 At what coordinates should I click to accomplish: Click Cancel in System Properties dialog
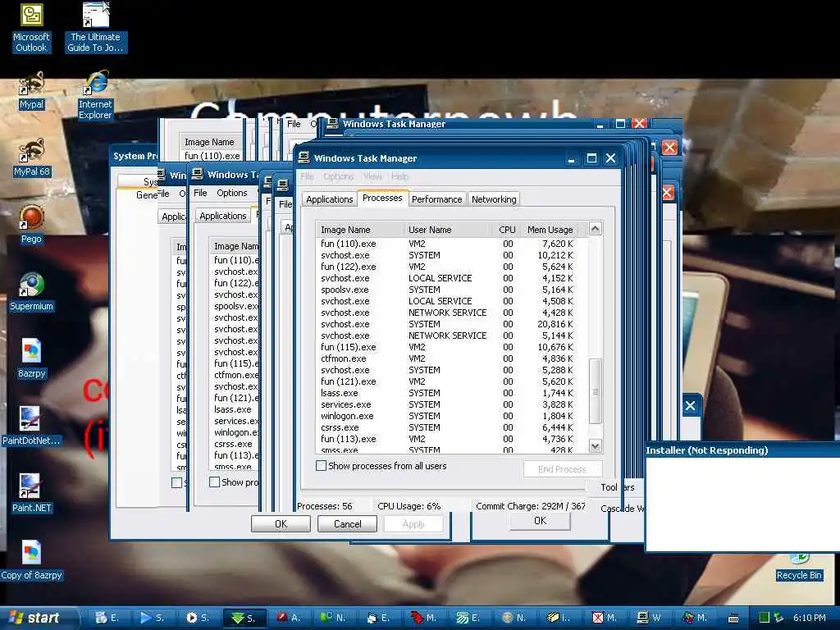pyautogui.click(x=347, y=524)
